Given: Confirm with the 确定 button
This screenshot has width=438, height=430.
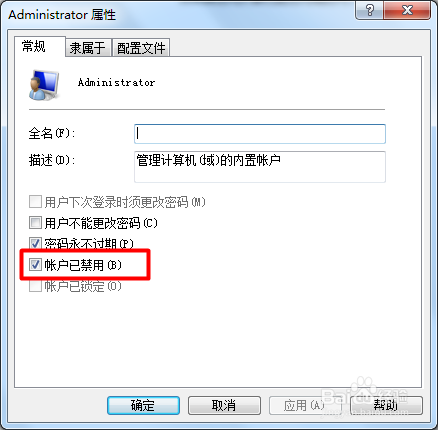Looking at the screenshot, I should pos(143,405).
